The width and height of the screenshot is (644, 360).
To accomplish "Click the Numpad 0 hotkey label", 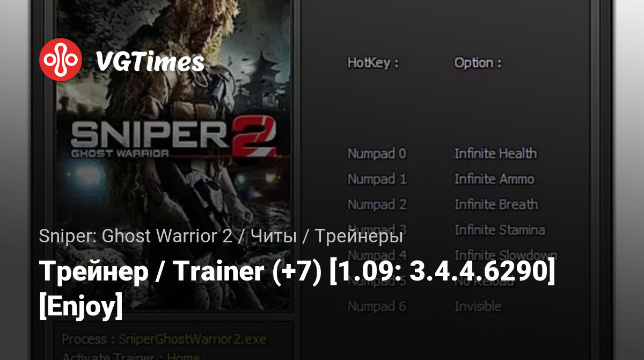I will [x=377, y=154].
